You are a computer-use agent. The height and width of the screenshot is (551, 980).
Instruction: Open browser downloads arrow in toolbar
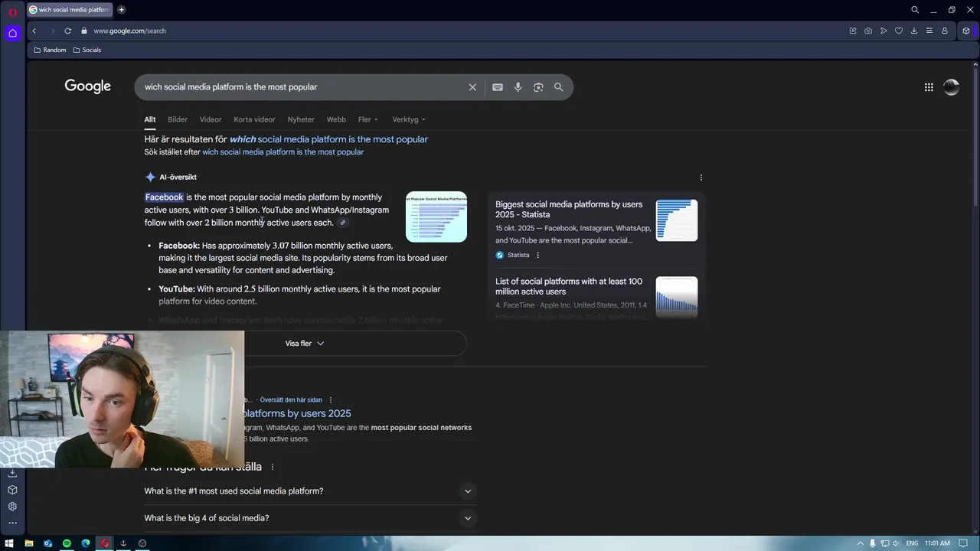(914, 31)
